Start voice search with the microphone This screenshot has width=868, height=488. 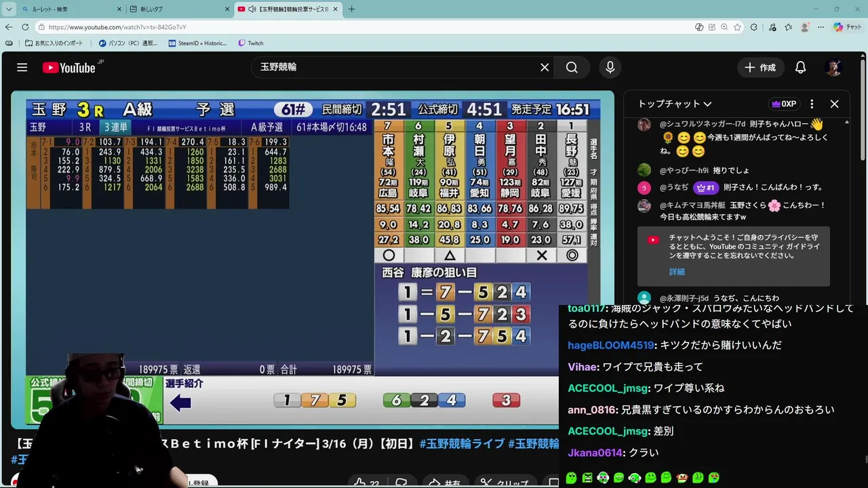click(610, 67)
